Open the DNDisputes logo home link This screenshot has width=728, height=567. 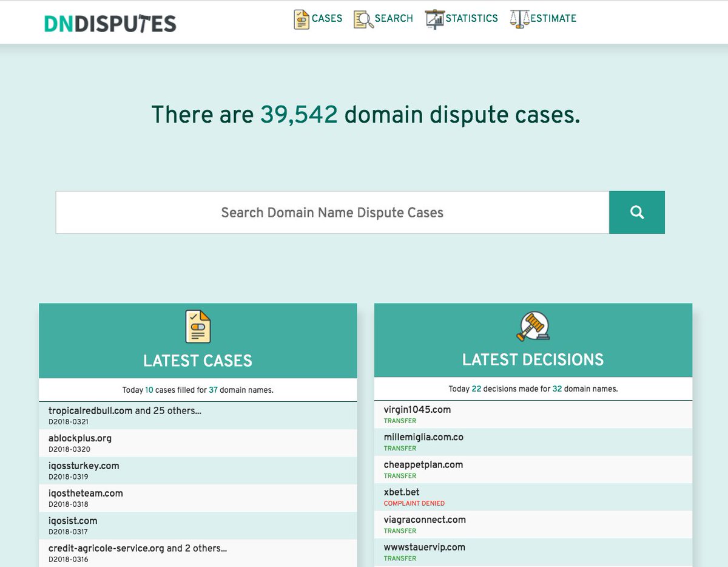pyautogui.click(x=110, y=23)
